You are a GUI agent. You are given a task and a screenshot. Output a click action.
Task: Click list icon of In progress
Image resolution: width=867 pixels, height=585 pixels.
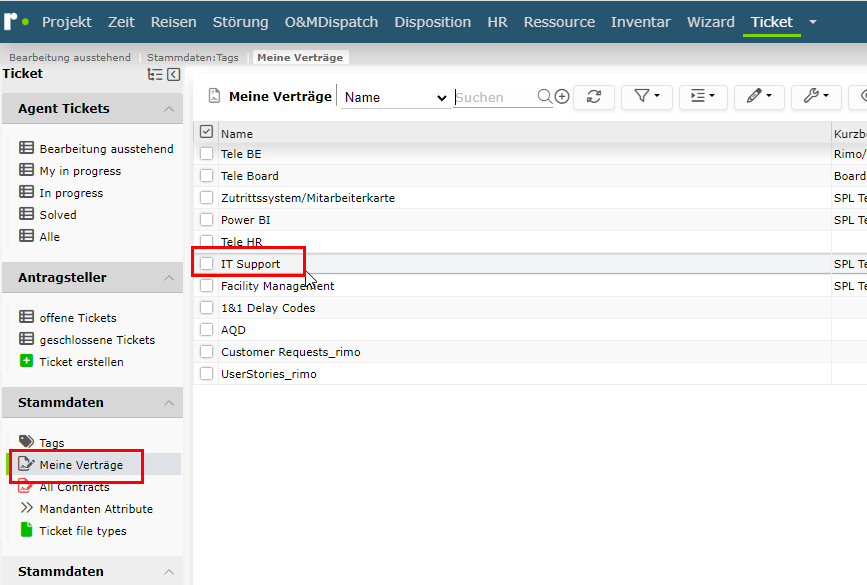pos(26,192)
